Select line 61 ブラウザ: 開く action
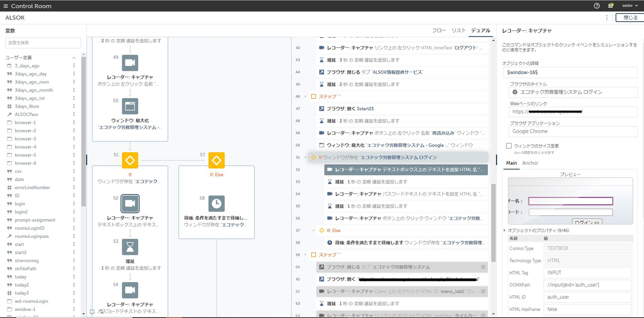The height and width of the screenshot is (318, 644). (x=402, y=279)
